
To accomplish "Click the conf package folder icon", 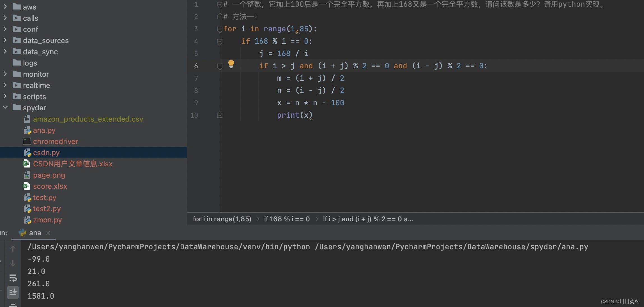I will [17, 29].
